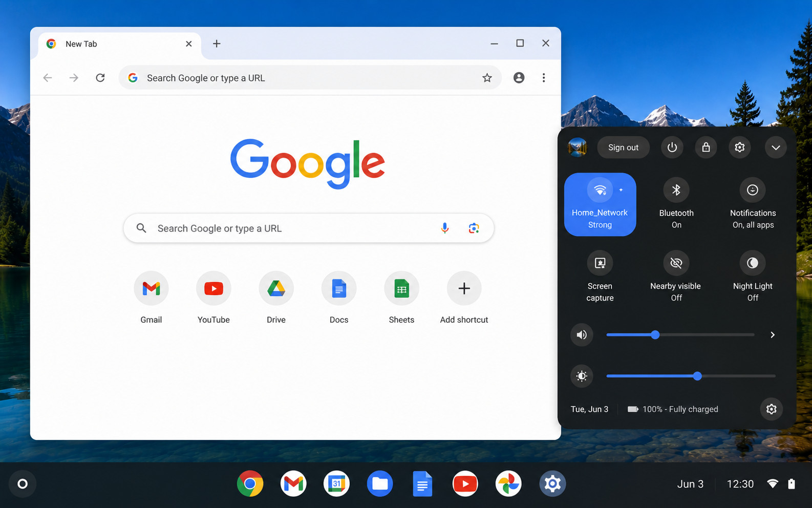Launch the Files app from the shelf
This screenshot has width=812, height=508.
point(380,484)
